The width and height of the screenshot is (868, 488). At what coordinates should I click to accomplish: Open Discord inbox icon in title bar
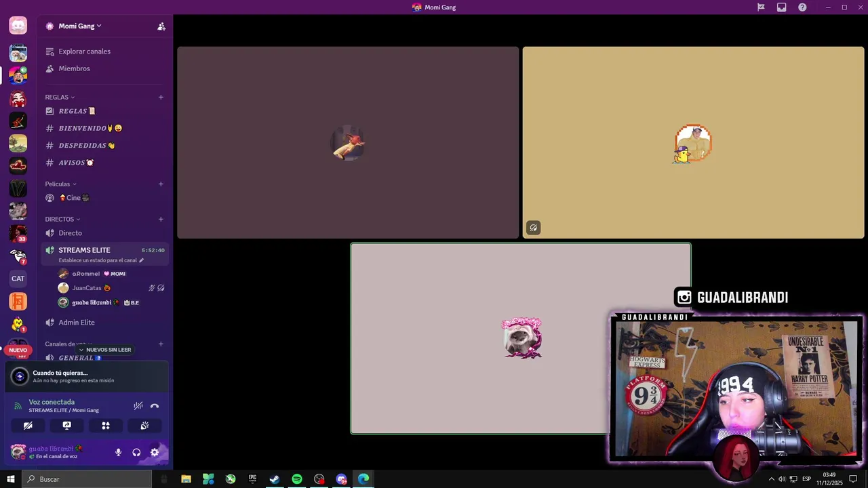click(x=781, y=7)
